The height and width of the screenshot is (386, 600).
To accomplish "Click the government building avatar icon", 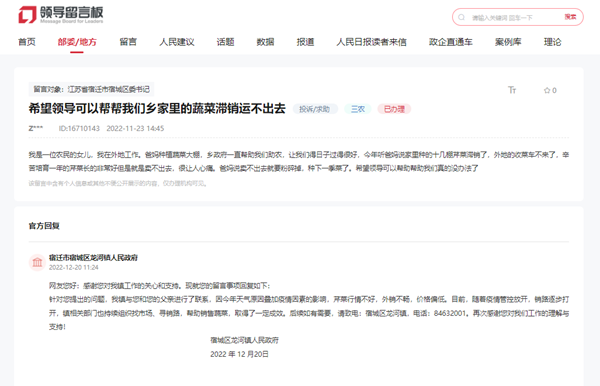I will (x=38, y=262).
